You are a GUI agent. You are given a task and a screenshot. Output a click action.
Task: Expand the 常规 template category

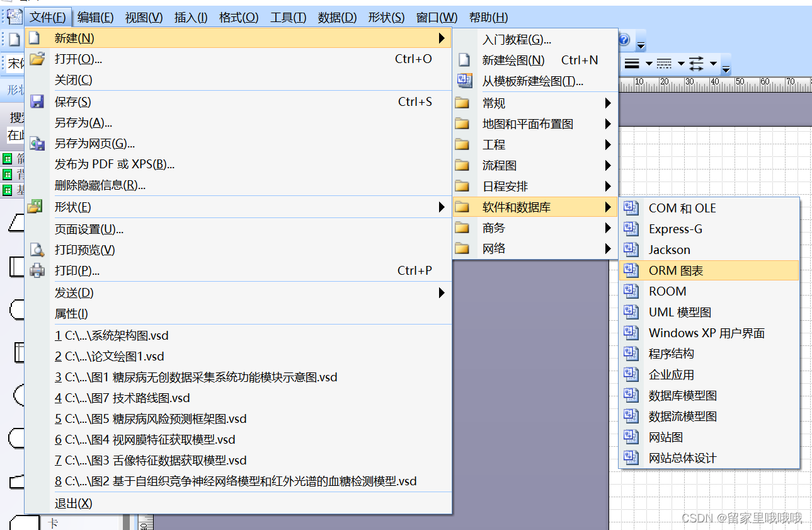click(x=608, y=103)
